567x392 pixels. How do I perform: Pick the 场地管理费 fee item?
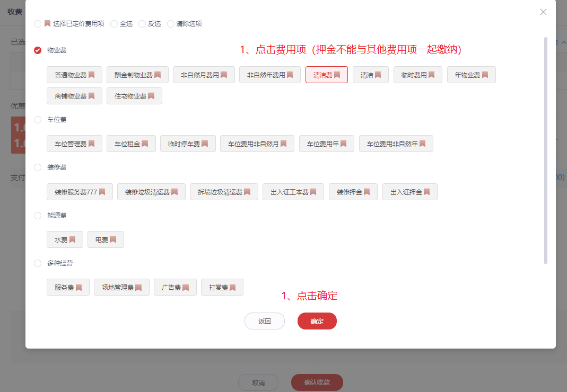point(122,287)
